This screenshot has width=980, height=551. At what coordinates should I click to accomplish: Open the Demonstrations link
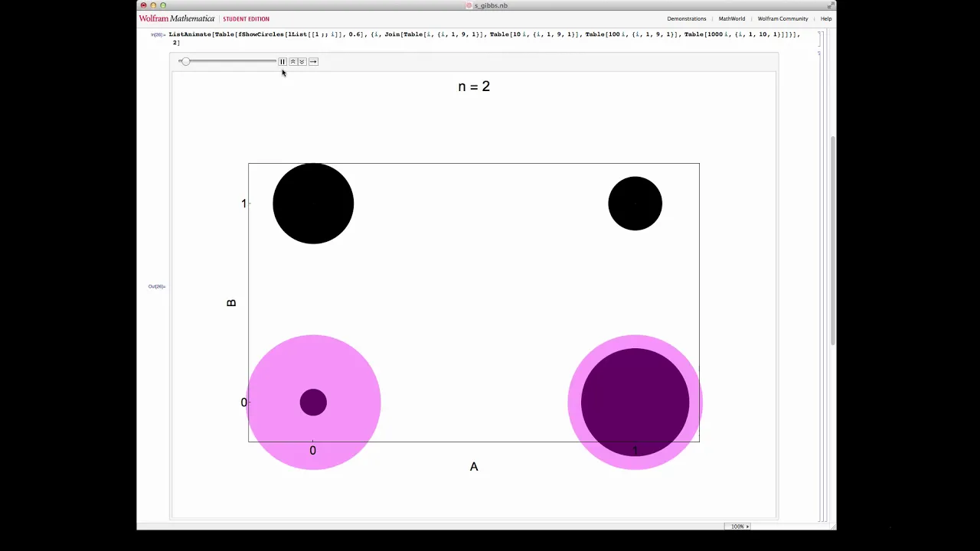[x=686, y=18]
